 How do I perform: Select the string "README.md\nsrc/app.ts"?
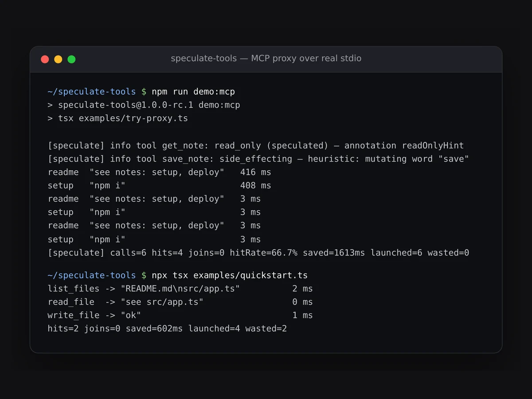pos(180,289)
